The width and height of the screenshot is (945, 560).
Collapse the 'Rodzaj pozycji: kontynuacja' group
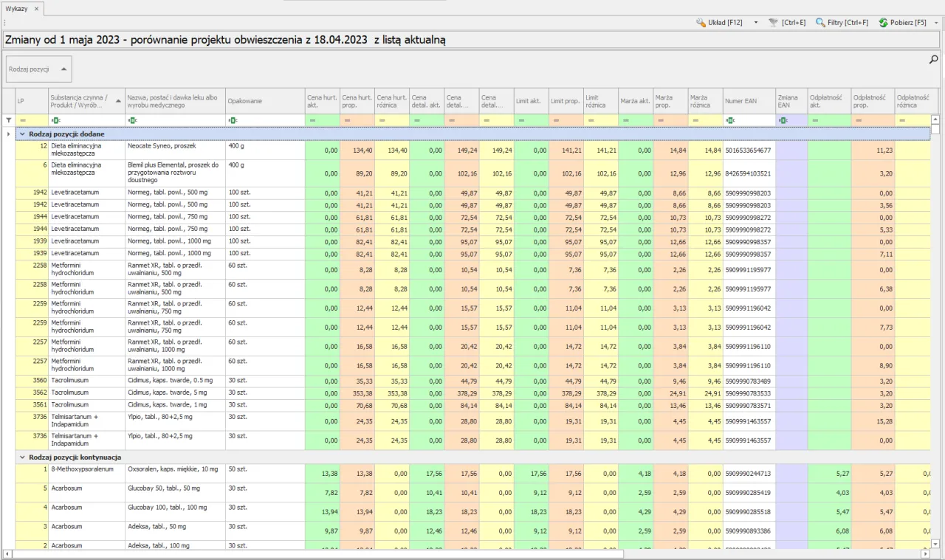22,457
